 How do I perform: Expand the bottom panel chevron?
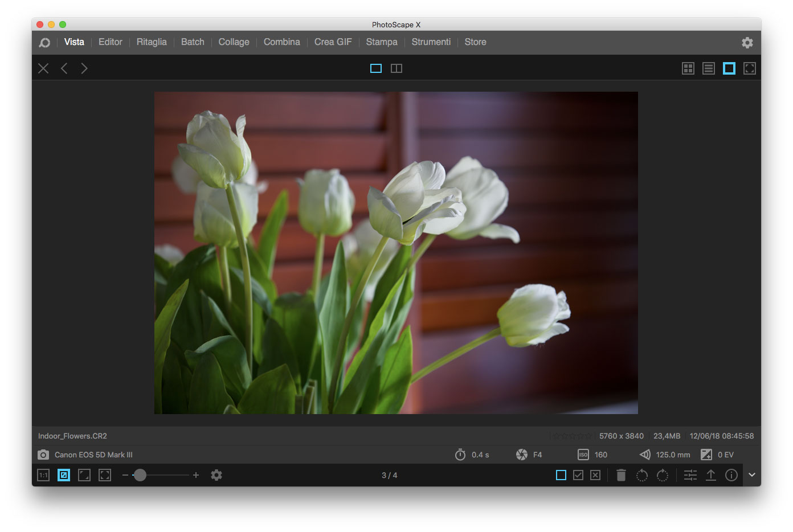[x=752, y=475]
